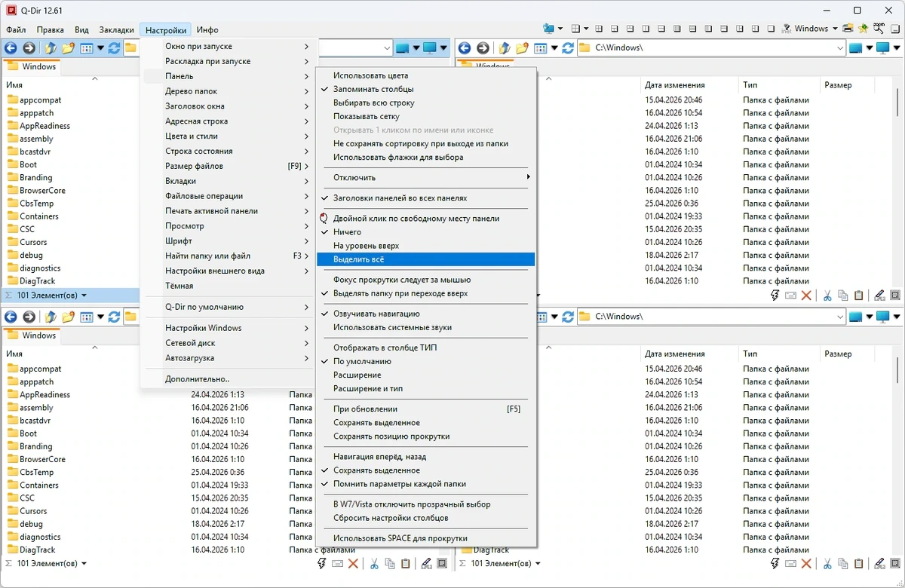Select Branding folder in top-left panel
Screen dimensions: 905x588
click(35, 177)
